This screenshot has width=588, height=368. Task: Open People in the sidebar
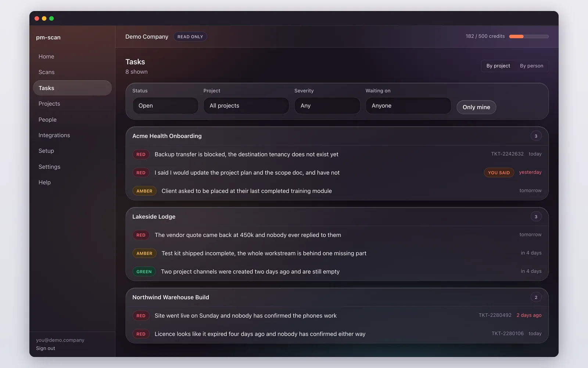(x=72, y=120)
